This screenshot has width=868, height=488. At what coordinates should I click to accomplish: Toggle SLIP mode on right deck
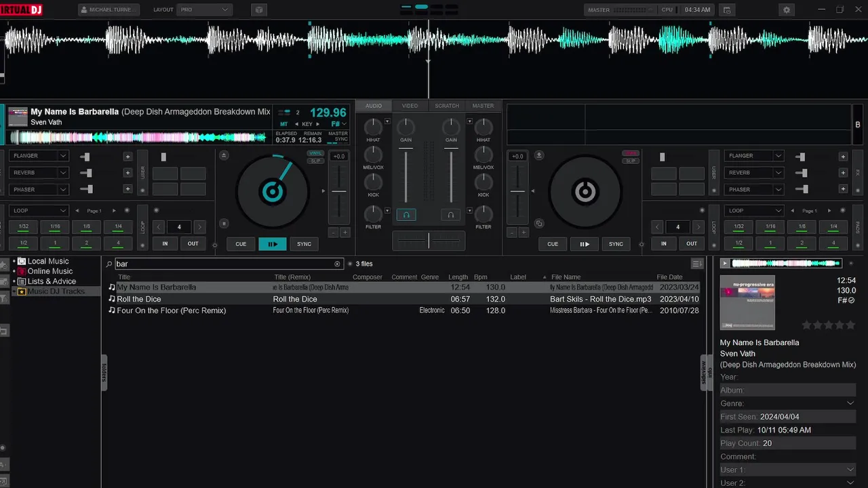pos(631,161)
